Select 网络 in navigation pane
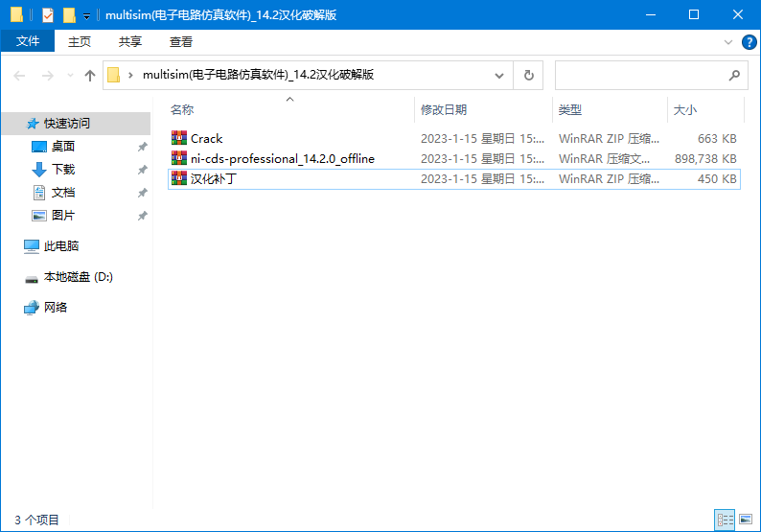The image size is (761, 532). (x=56, y=308)
